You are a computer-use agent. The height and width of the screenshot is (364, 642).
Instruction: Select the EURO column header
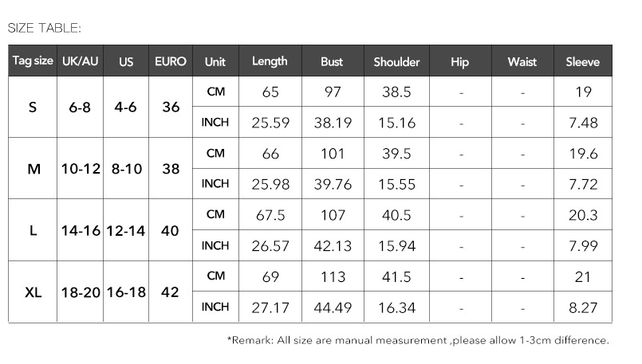click(x=171, y=61)
